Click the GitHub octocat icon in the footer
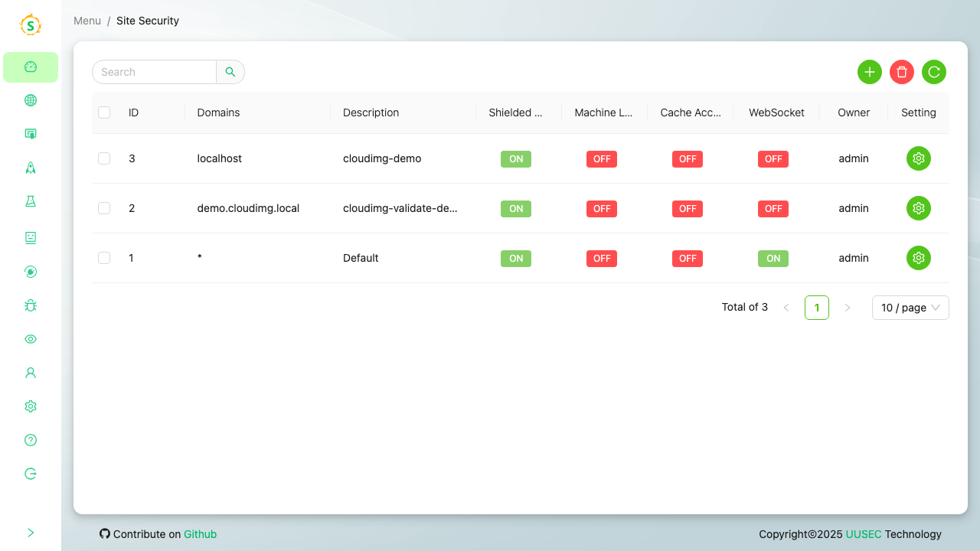The image size is (980, 551). click(x=105, y=533)
